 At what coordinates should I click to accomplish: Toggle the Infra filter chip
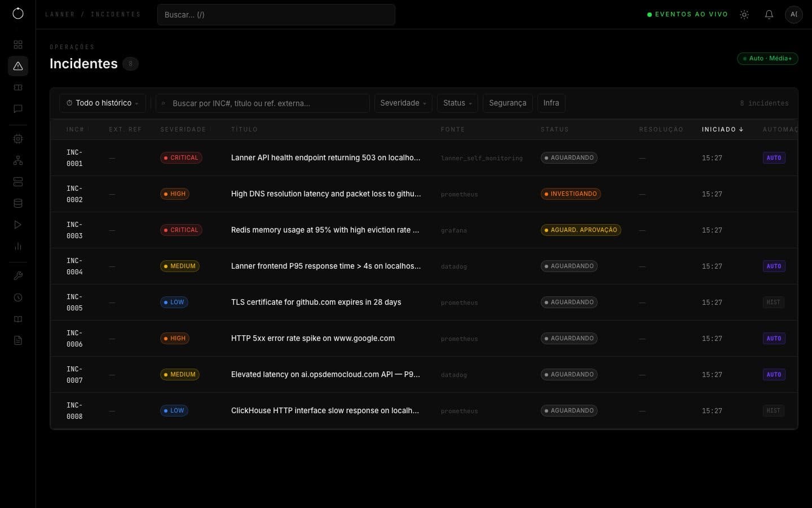coord(551,103)
